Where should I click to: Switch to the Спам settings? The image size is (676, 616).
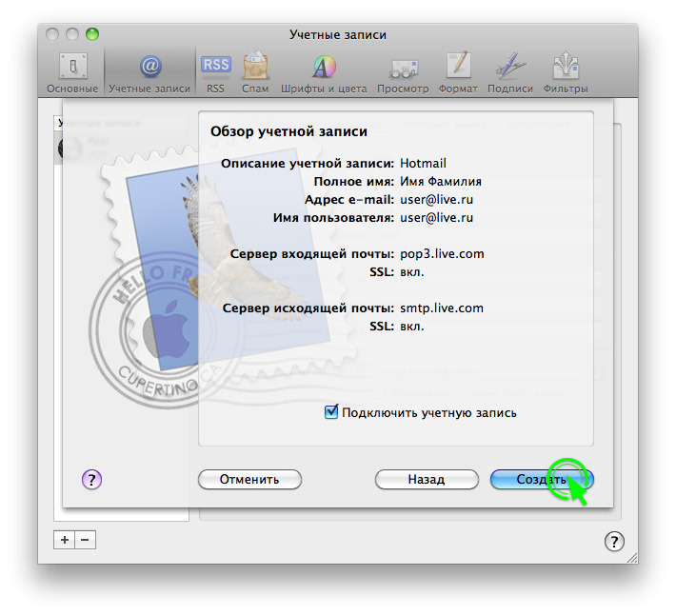(x=254, y=71)
